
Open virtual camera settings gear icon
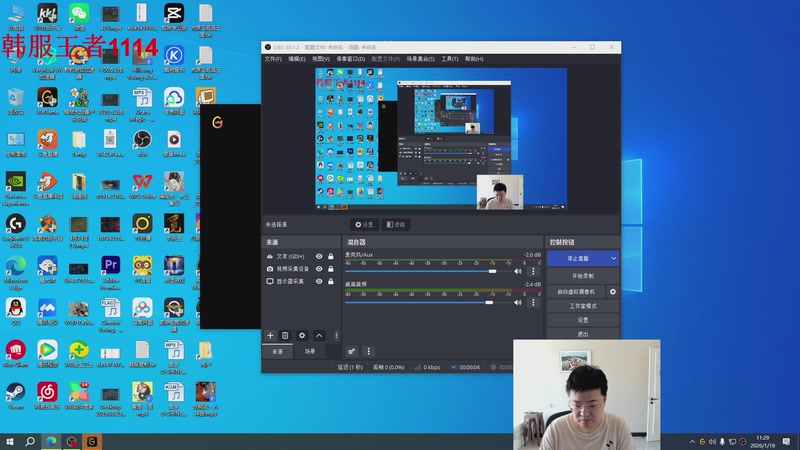pyautogui.click(x=613, y=291)
